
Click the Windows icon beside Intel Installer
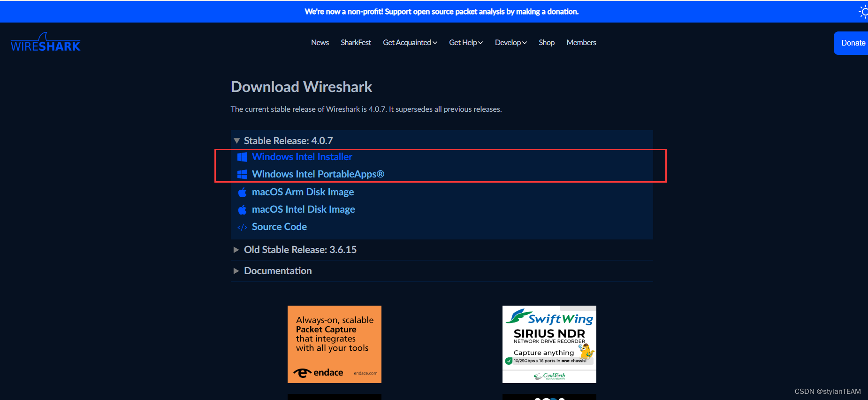pyautogui.click(x=242, y=157)
